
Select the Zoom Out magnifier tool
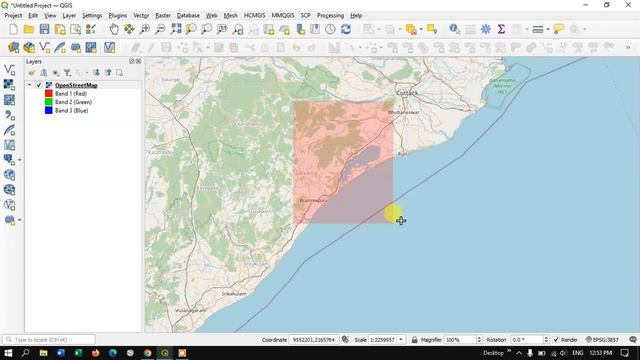click(160, 29)
